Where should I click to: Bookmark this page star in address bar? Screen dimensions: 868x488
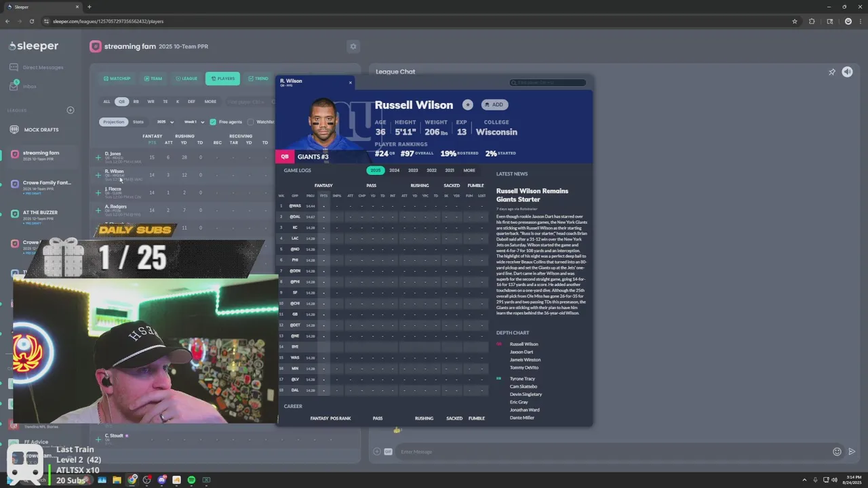(795, 21)
